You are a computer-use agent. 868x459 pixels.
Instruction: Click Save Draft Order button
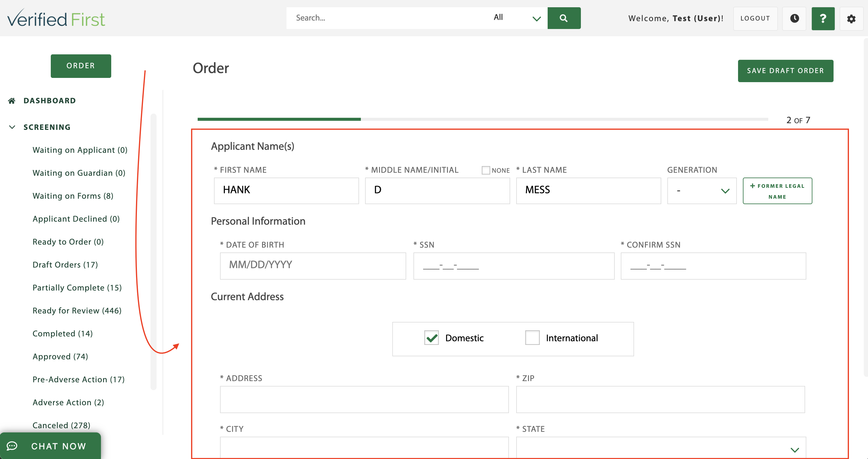785,71
